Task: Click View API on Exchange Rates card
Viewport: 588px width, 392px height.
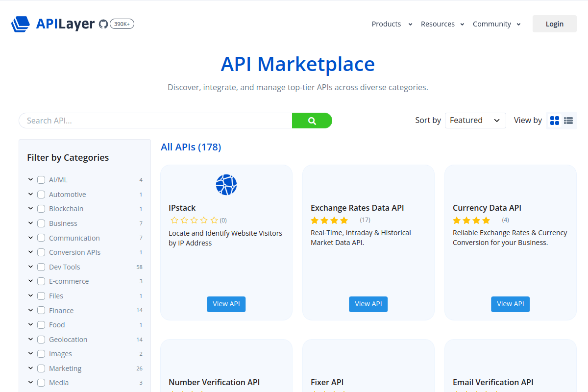Action: pos(368,304)
